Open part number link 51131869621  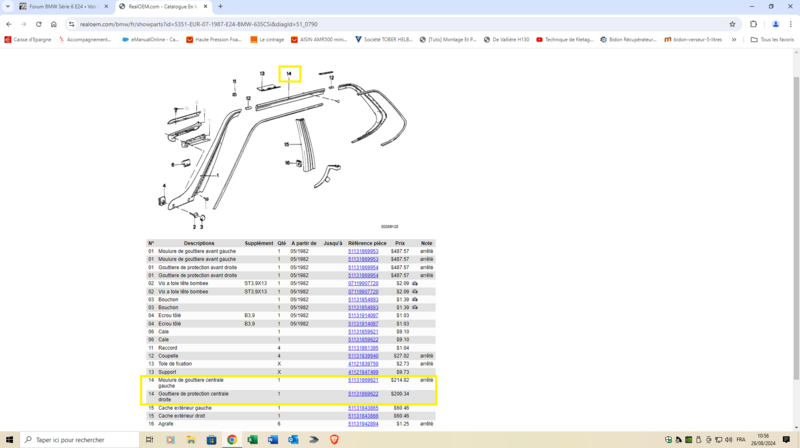(x=362, y=380)
